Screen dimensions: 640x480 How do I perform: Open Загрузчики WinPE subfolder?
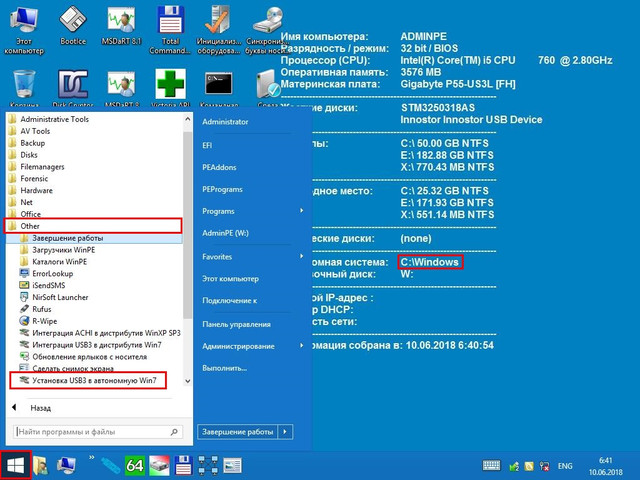(95, 250)
